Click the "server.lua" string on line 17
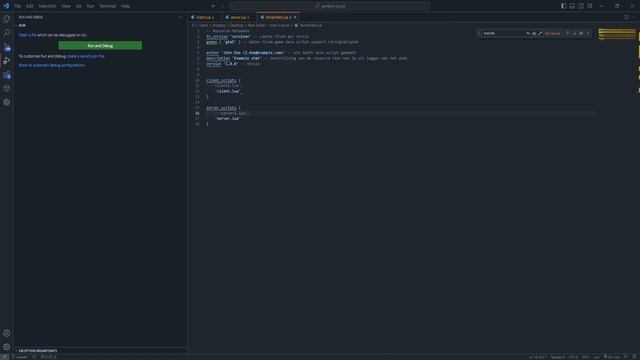Viewport: 640px width, 360px height. [x=228, y=118]
